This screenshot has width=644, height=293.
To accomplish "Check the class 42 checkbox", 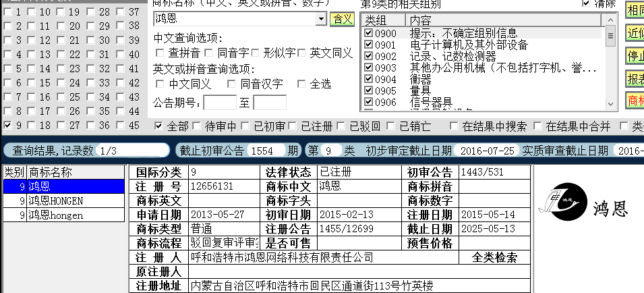I will [x=120, y=82].
